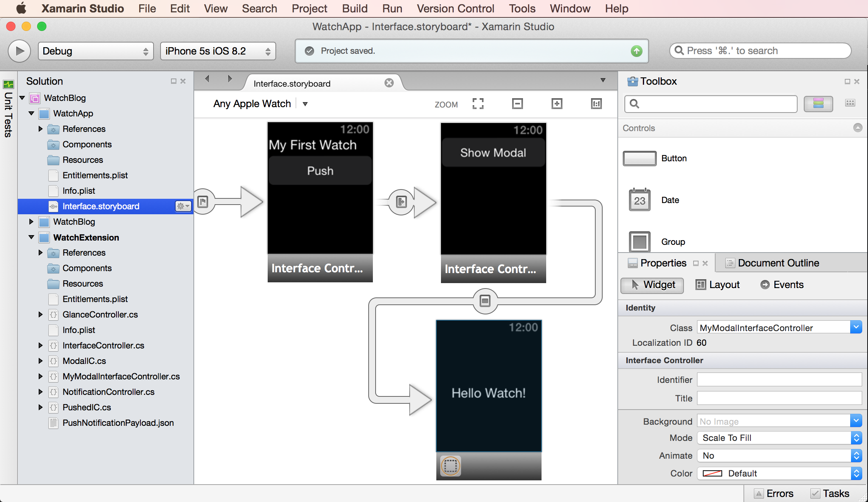Open the Class combo box dropdown
The width and height of the screenshot is (868, 502).
tap(856, 328)
